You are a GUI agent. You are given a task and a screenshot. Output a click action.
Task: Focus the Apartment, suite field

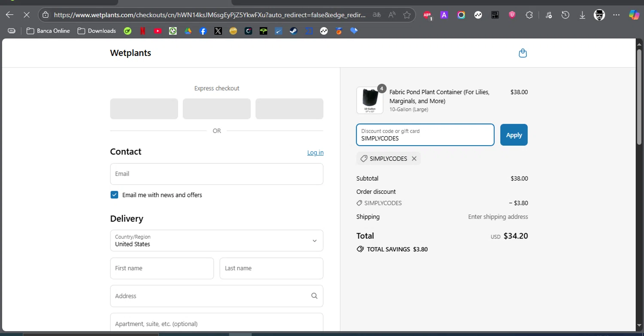click(x=216, y=323)
